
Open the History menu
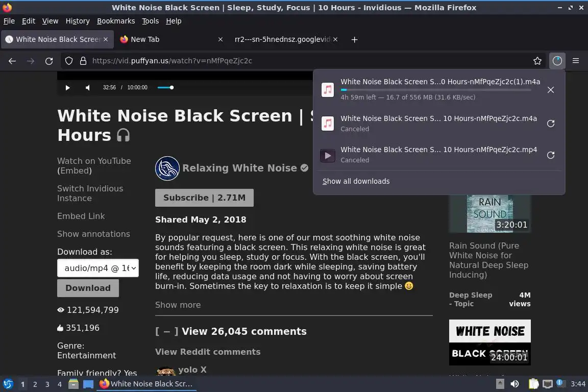tap(78, 21)
